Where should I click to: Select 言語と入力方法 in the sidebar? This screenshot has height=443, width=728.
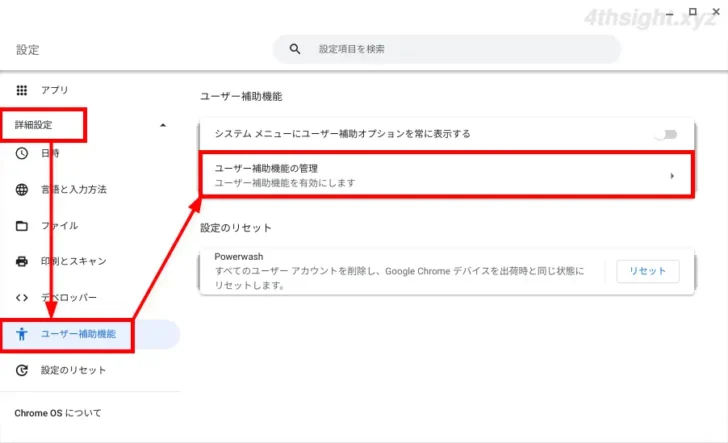(74, 189)
